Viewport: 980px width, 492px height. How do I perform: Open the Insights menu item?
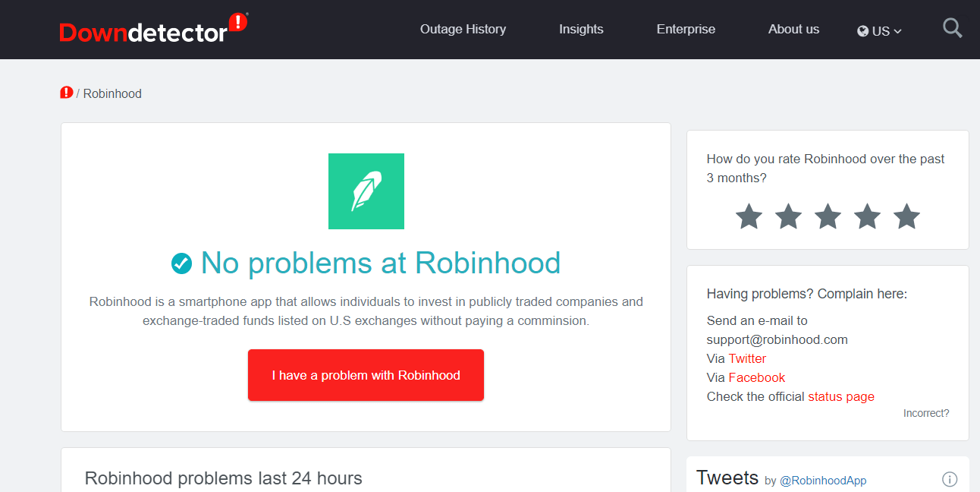point(581,29)
